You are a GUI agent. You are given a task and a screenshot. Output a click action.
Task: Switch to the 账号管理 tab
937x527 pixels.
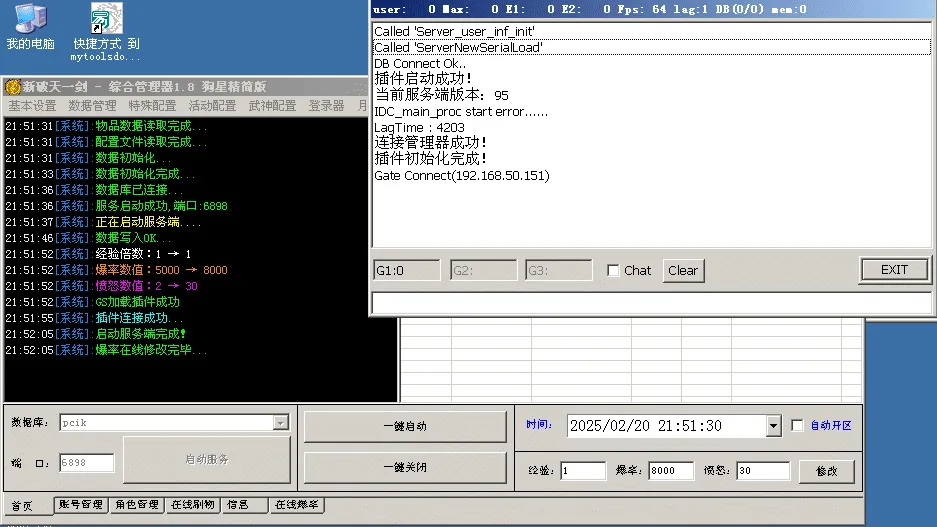81,505
